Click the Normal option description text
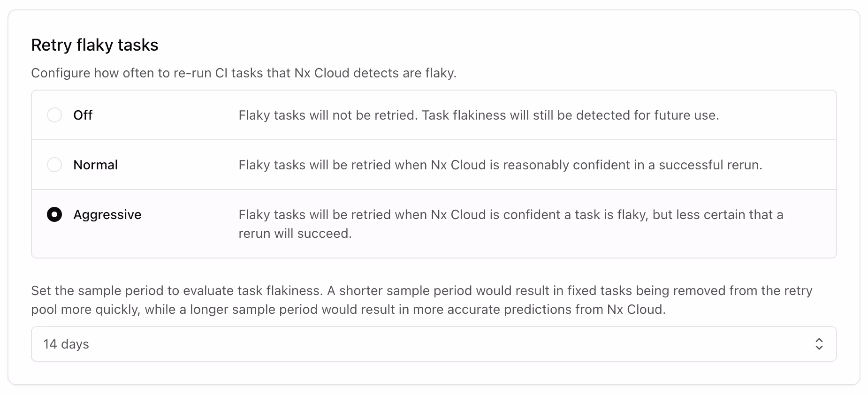The image size is (868, 395). (x=500, y=165)
